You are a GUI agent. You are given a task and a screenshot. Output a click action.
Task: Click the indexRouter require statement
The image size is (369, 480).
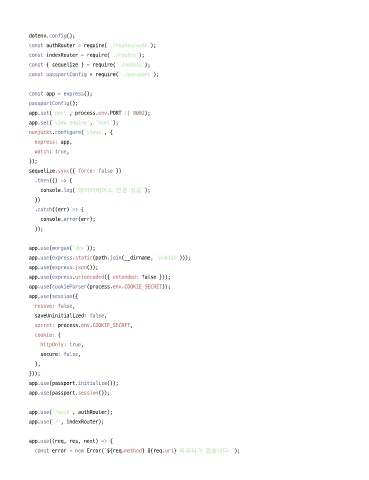pyautogui.click(x=87, y=55)
